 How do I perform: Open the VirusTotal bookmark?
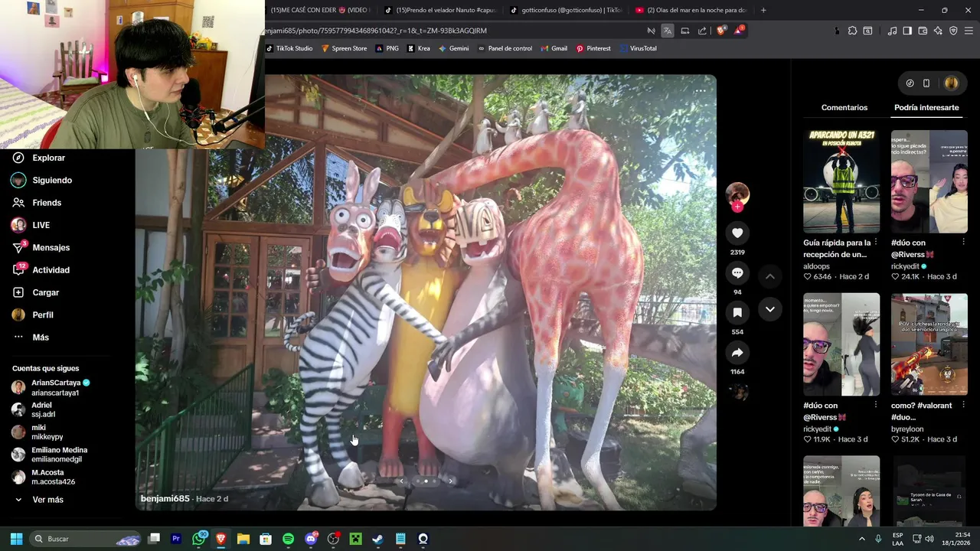[638, 48]
